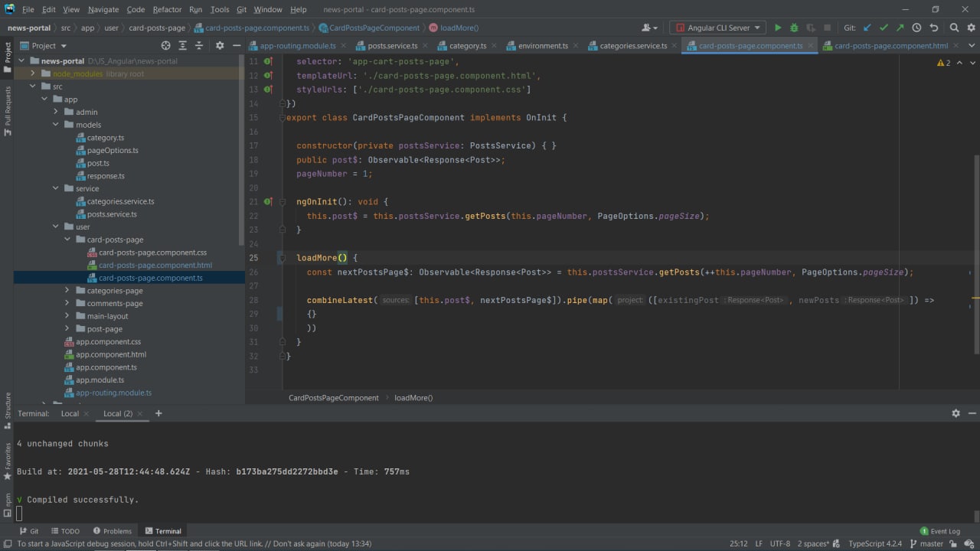980x551 pixels.
Task: Collapse the models folder
Action: pos(56,125)
